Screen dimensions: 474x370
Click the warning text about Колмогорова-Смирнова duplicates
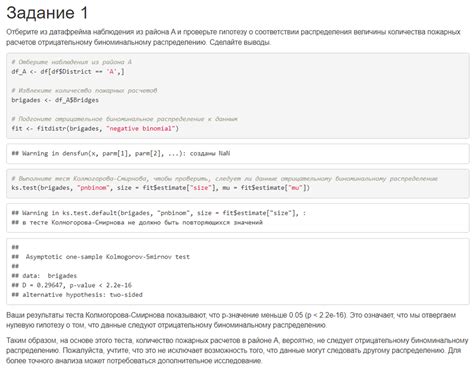pos(137,223)
